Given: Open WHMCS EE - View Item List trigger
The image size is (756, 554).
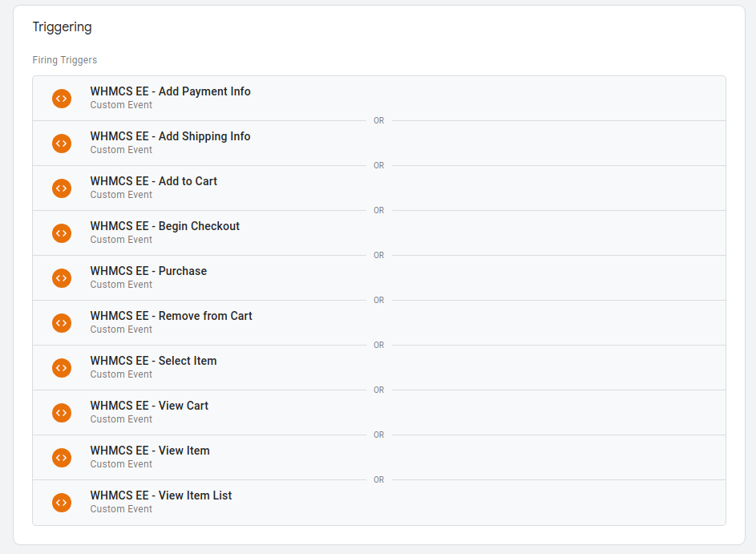Looking at the screenshot, I should click(160, 495).
